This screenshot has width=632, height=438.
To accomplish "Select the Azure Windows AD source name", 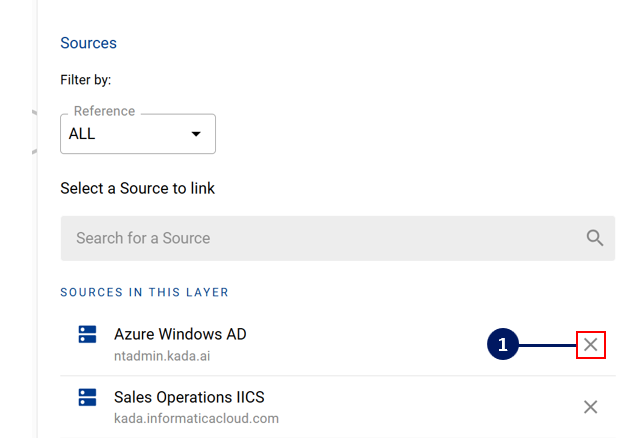I will (x=180, y=334).
